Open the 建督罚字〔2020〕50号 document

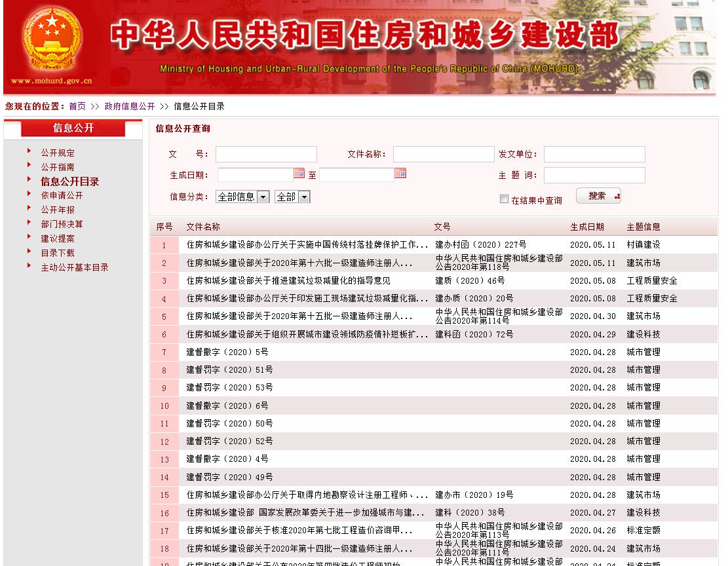coord(229,423)
